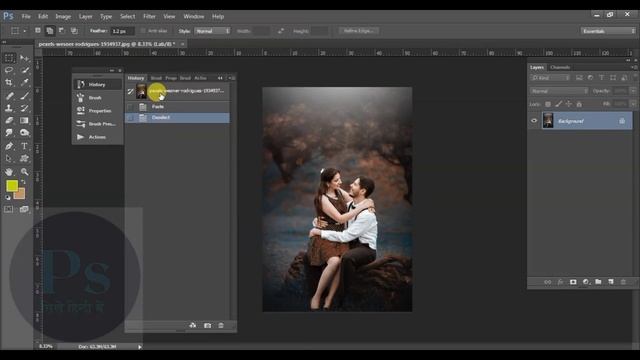
Task: Select the Horizontal Type tool
Action: pyautogui.click(x=24, y=146)
